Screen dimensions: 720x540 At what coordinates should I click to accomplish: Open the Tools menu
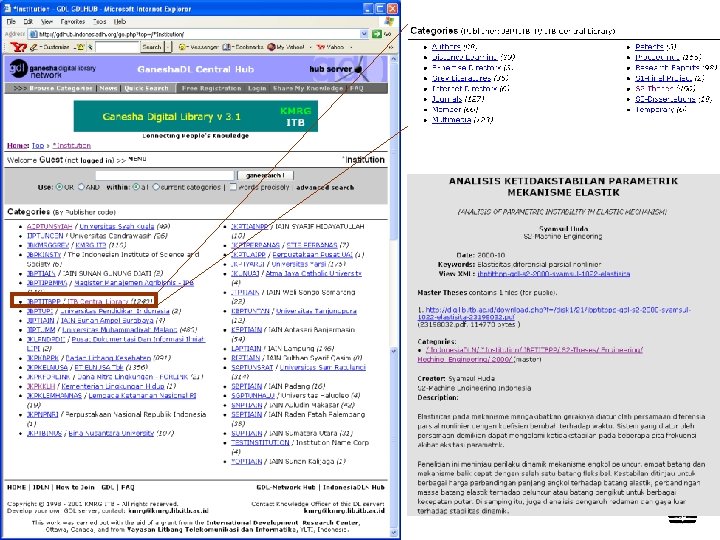[x=100, y=21]
